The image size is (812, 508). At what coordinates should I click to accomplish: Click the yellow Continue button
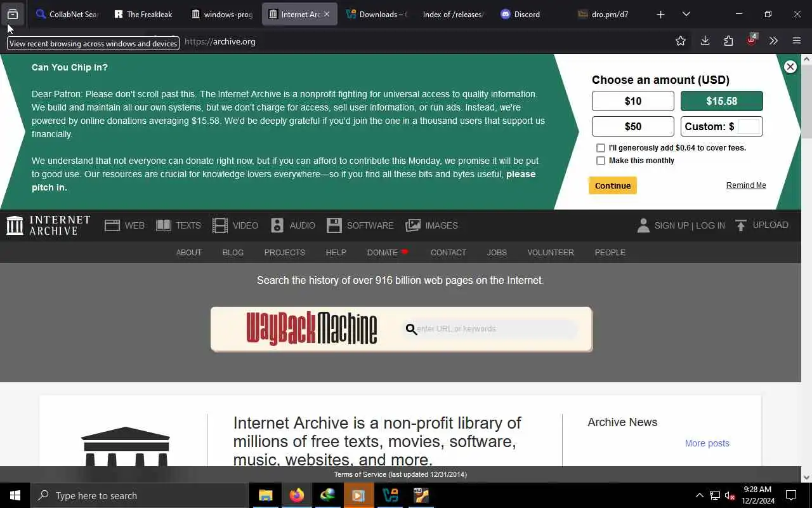pos(613,185)
